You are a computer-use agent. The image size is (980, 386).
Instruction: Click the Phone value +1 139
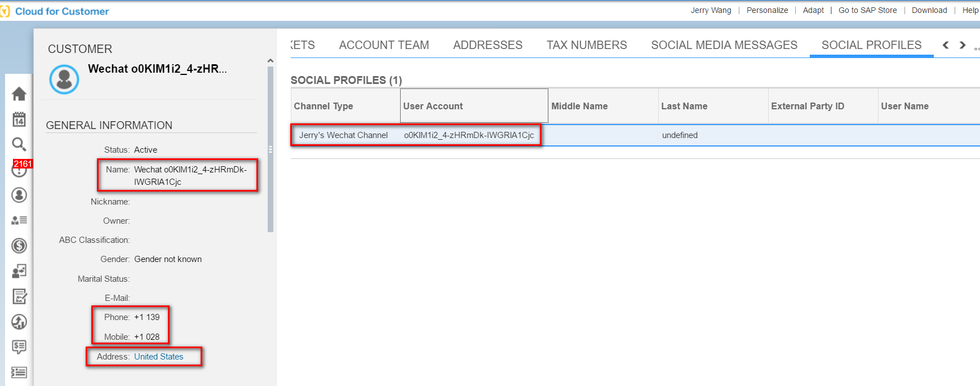point(147,317)
